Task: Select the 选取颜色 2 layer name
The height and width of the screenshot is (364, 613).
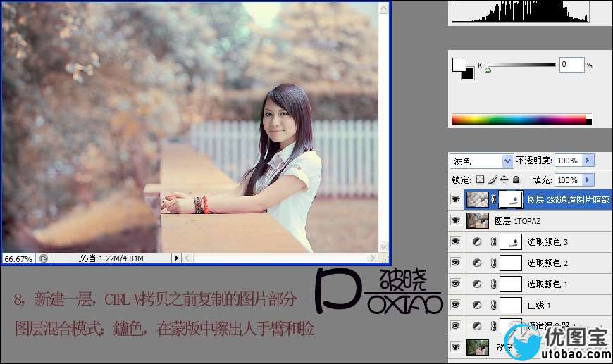Action: pos(547,263)
